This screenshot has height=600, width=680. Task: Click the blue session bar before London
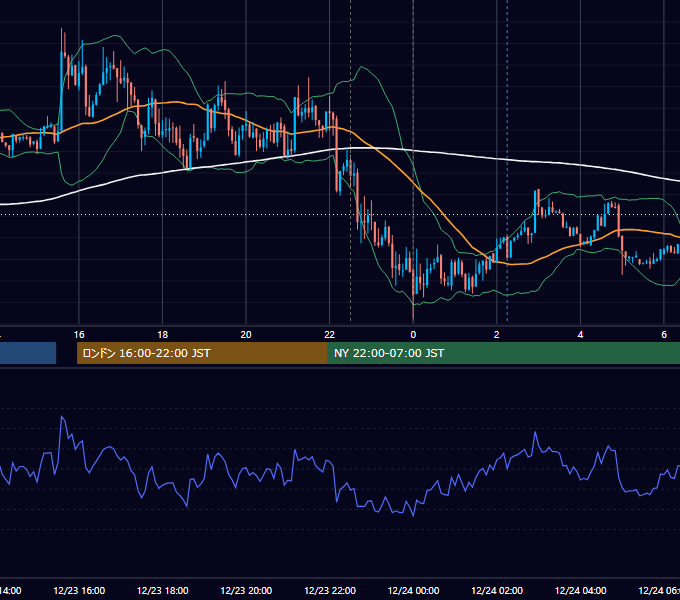tap(28, 353)
